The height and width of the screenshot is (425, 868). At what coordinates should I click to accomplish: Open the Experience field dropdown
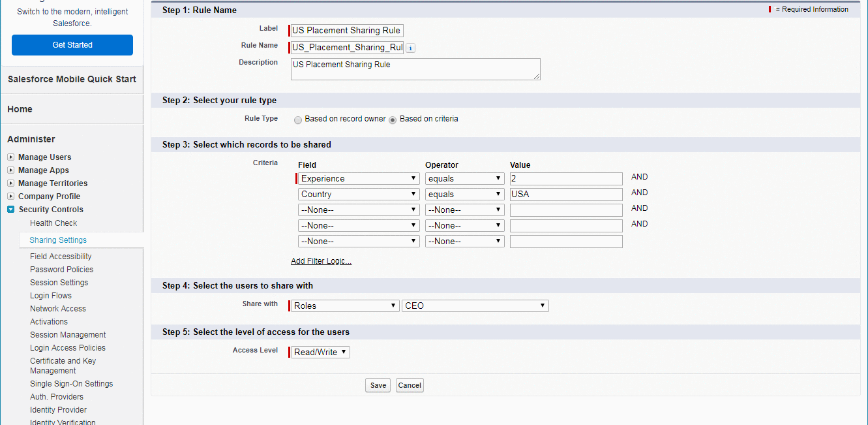[358, 179]
